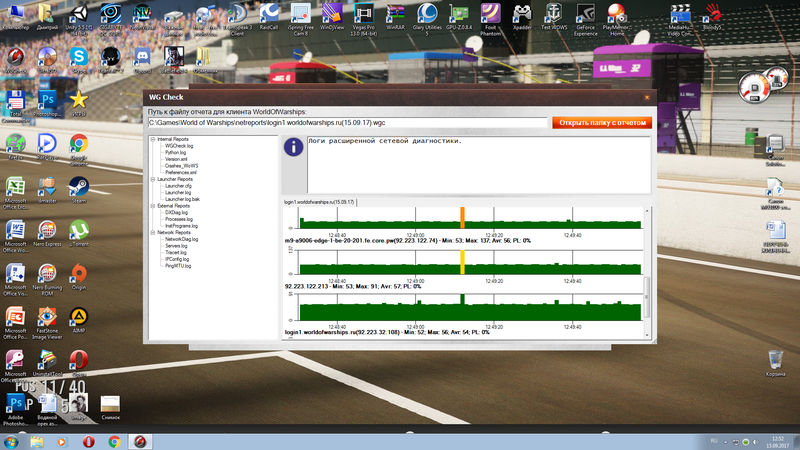800x450 pixels.
Task: Select IPConfig.log under Network Reports
Action: [x=177, y=259]
